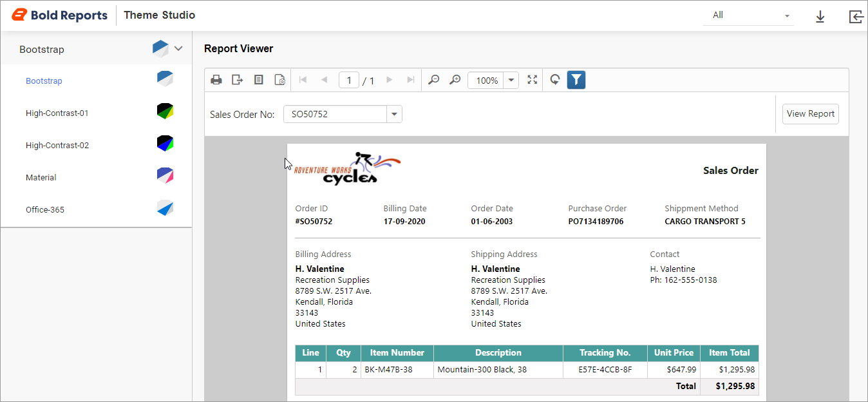Screen dimensions: 868x402
Task: Select the High-Contrast-02 theme
Action: [x=57, y=146]
